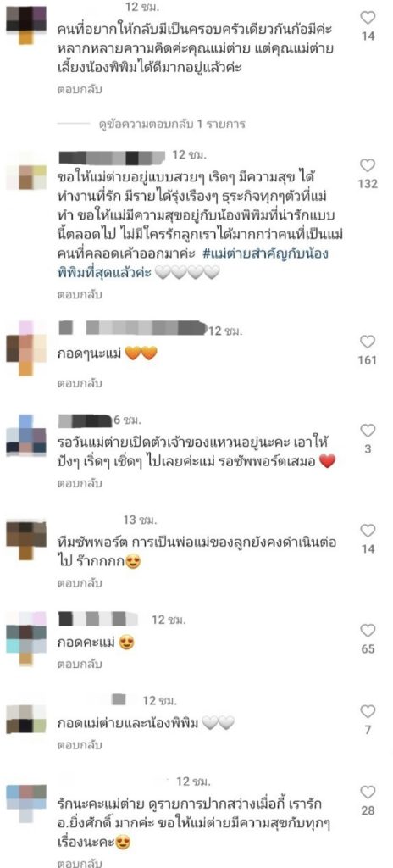The image size is (393, 868).
Task: Click ตอบกลับ under the 132-likes comment
Action: tap(80, 295)
